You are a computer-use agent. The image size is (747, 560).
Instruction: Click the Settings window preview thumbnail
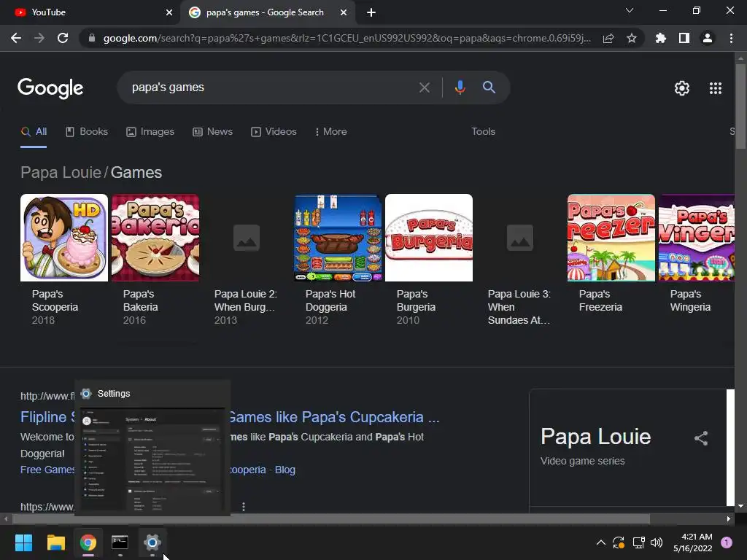click(152, 460)
